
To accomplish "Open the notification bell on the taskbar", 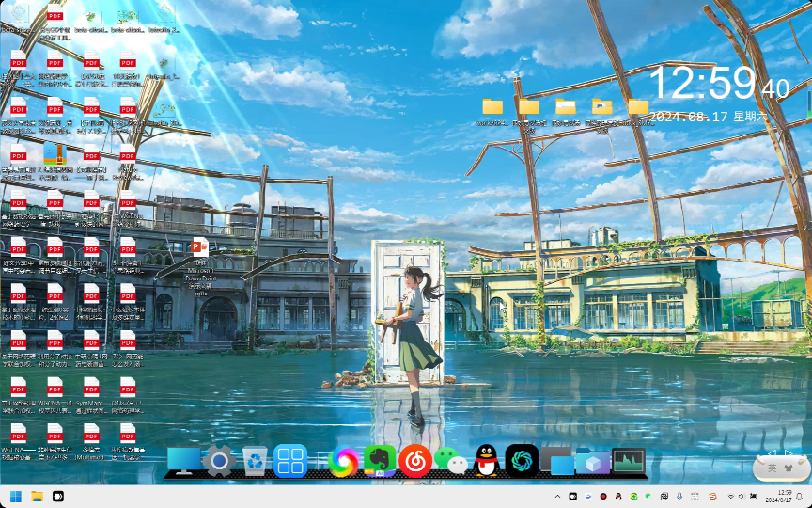I will coord(800,497).
